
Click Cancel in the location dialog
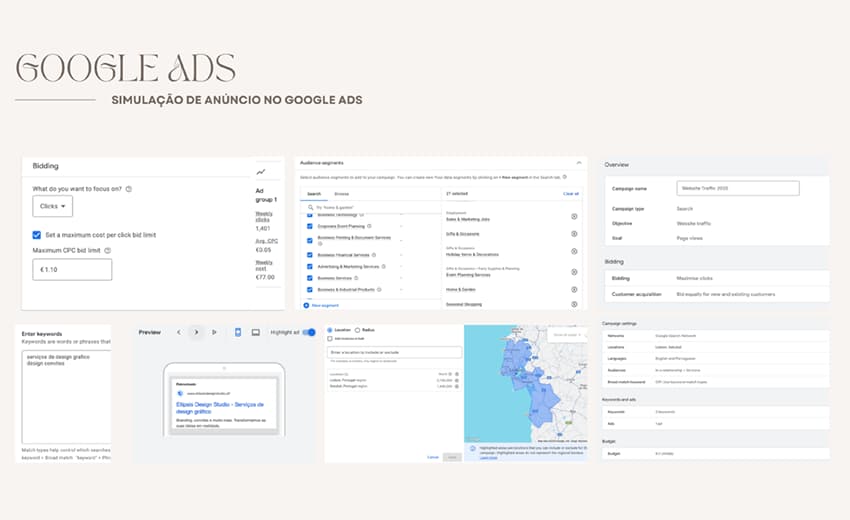tap(433, 457)
